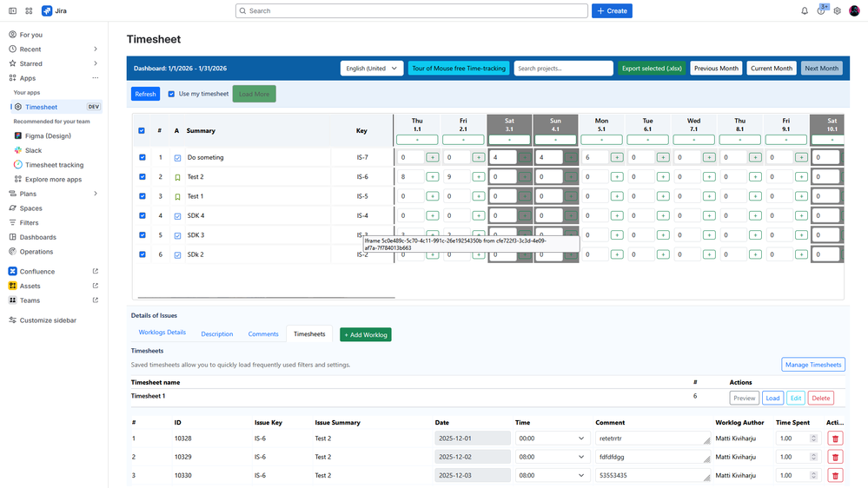Uncheck row 6 SDk 2 checkbox
This screenshot has width=868, height=488.
pos(142,254)
